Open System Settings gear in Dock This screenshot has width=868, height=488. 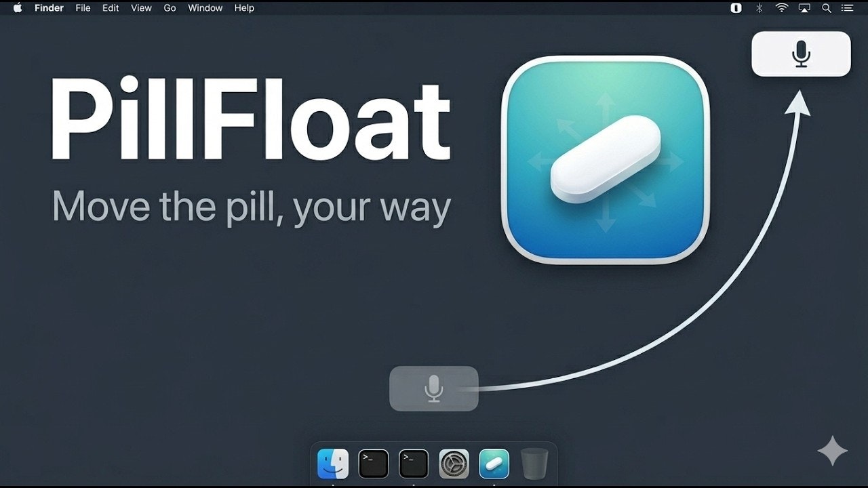pyautogui.click(x=454, y=464)
